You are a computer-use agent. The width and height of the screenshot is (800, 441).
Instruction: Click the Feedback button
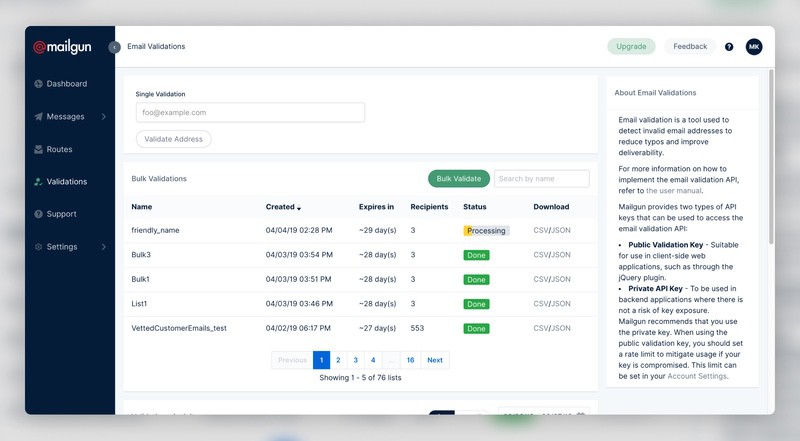click(x=690, y=46)
